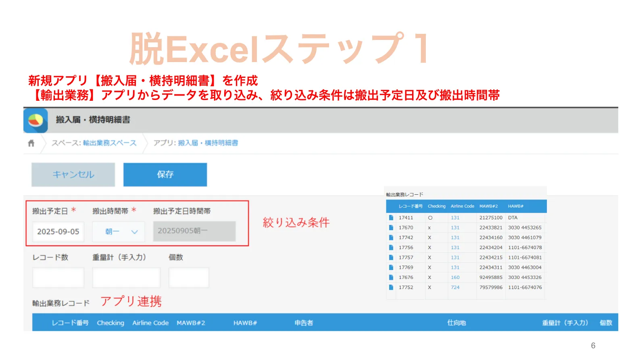
Task: Click the キャンセル button
Action: click(73, 175)
